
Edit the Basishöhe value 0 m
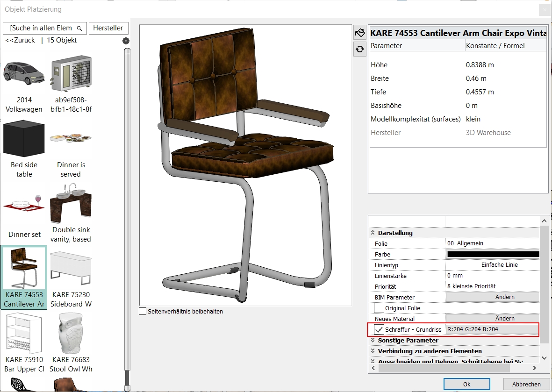[472, 106]
